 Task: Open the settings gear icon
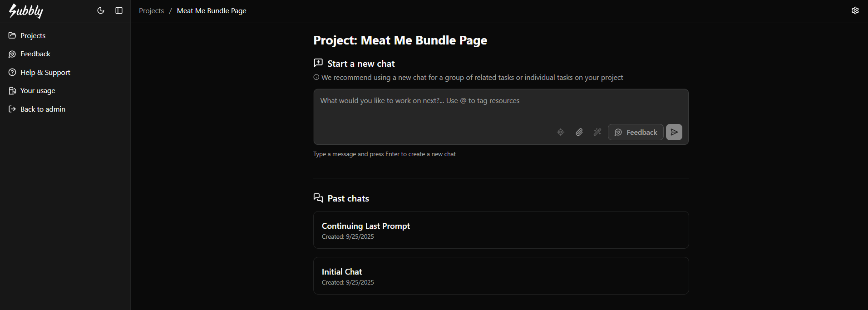855,10
